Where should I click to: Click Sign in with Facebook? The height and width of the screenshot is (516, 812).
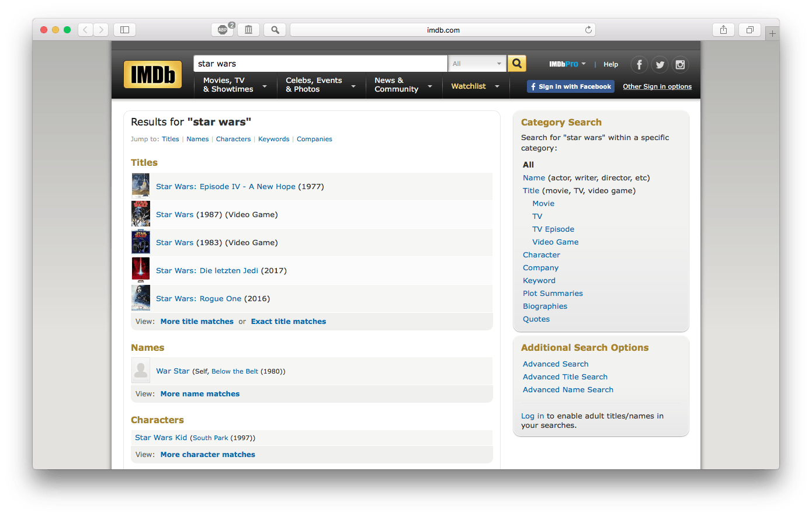click(x=570, y=86)
